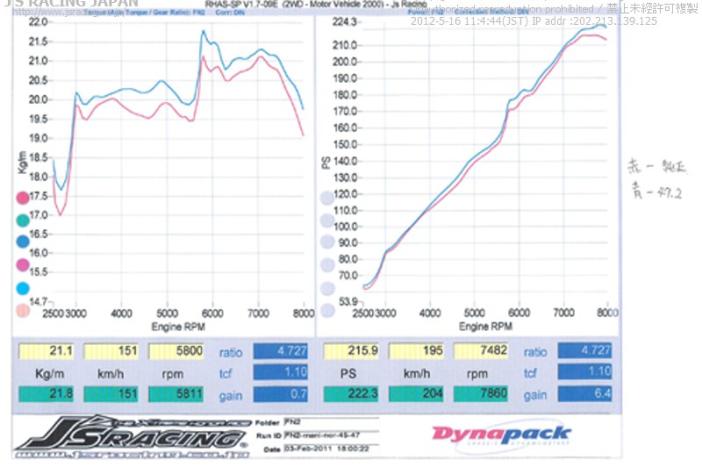Viewport: 702px width, 468px height.
Task: Toggle the topmost pink run marker on torque graph
Action: pyautogui.click(x=23, y=197)
